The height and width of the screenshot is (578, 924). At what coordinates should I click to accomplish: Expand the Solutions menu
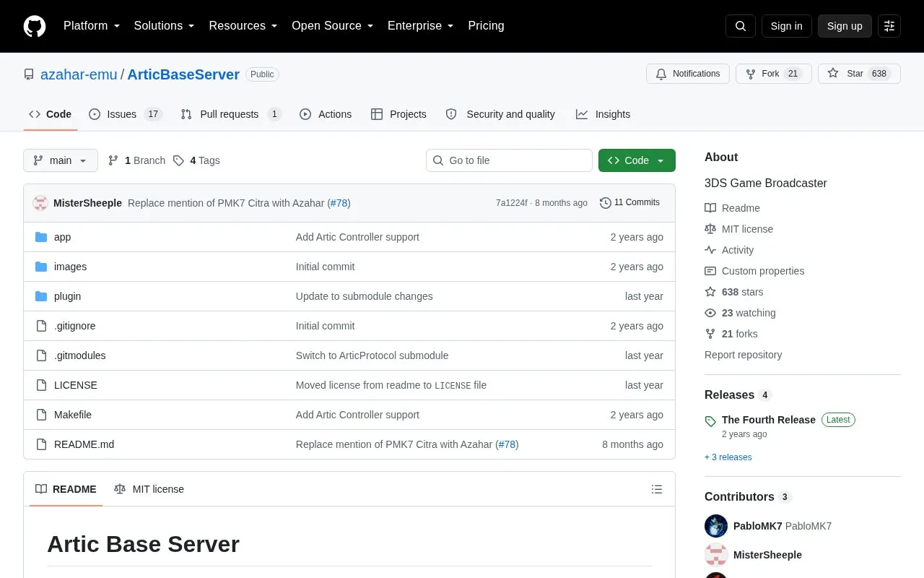tap(164, 26)
